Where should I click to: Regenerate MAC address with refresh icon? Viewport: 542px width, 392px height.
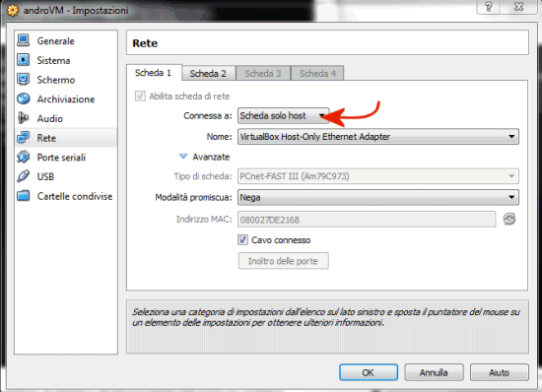(509, 219)
